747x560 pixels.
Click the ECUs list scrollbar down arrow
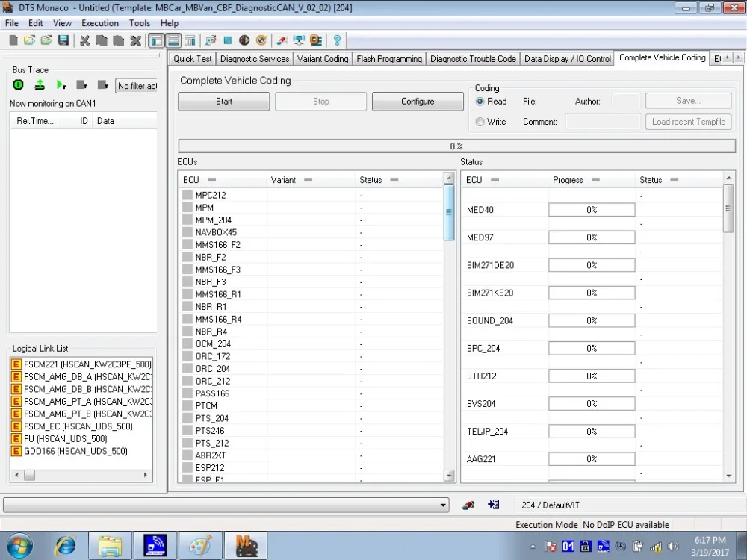click(449, 475)
